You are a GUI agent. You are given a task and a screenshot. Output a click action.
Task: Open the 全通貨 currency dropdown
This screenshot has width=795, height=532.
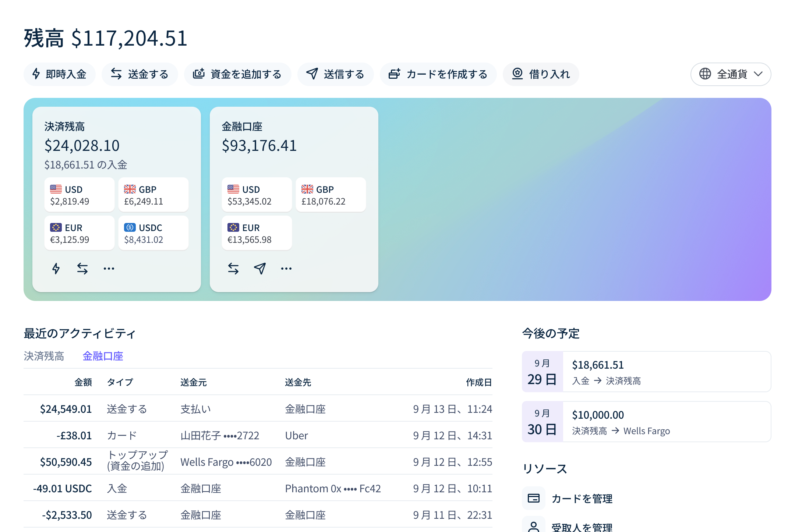click(731, 74)
